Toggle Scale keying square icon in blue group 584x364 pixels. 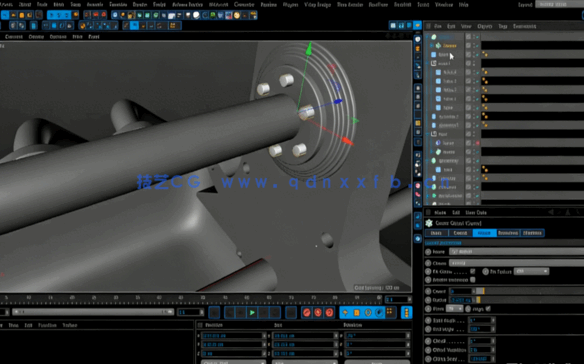click(357, 312)
